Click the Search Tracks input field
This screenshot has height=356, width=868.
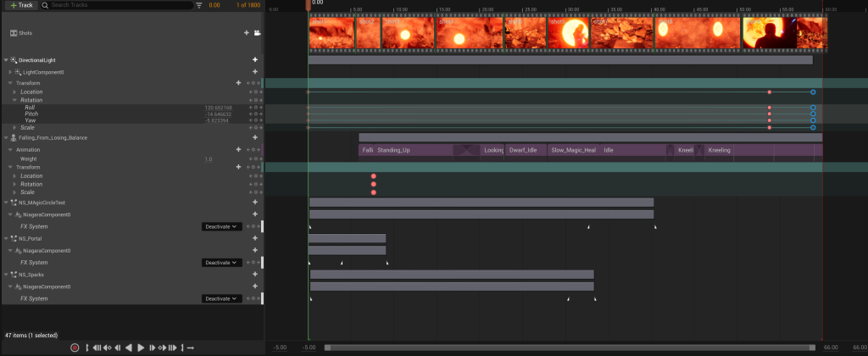click(x=119, y=5)
